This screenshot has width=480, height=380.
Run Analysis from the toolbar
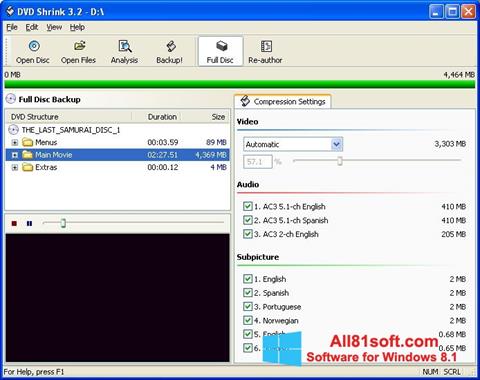pyautogui.click(x=125, y=46)
